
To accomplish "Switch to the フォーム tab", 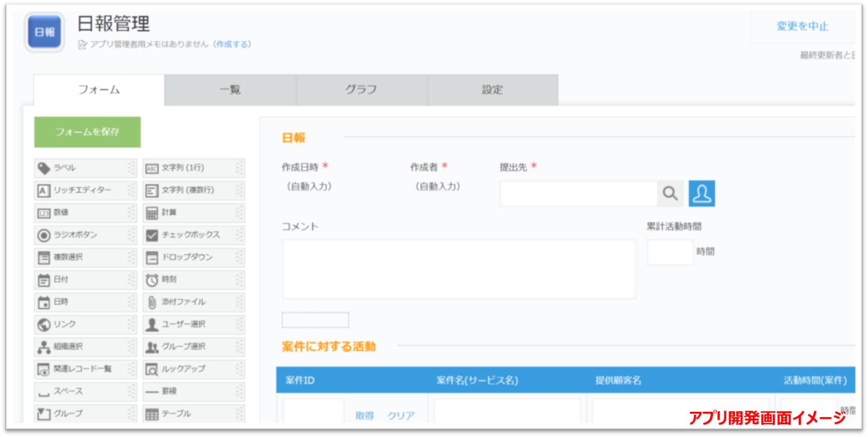I will pos(99,90).
